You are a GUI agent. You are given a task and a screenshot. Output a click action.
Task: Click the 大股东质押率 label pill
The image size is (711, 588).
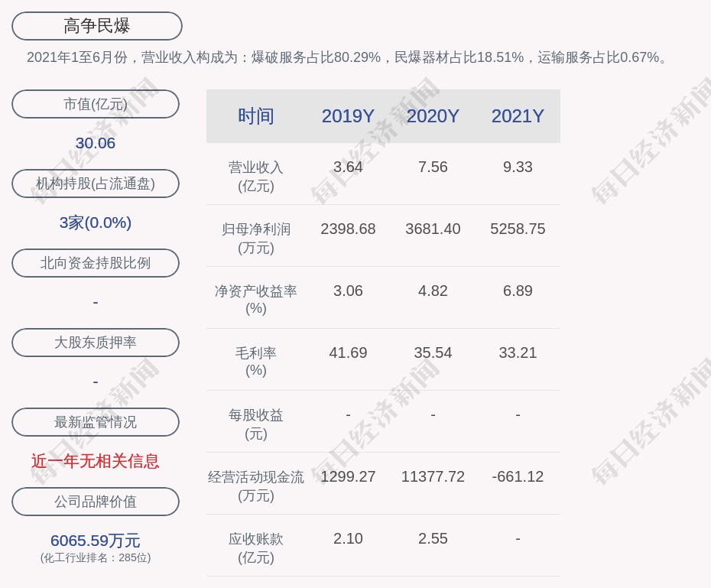(96, 343)
